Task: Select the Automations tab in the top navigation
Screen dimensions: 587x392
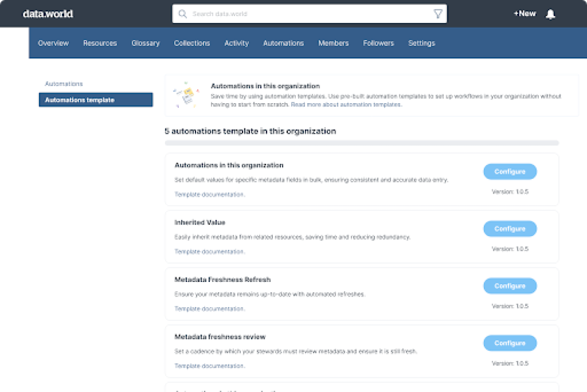Action: (283, 43)
